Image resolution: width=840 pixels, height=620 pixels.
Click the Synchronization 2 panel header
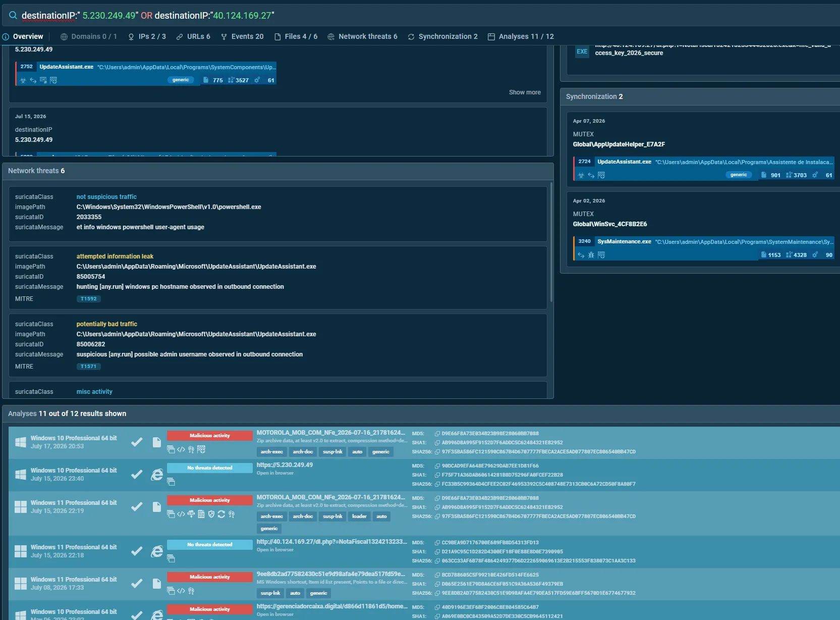click(700, 96)
